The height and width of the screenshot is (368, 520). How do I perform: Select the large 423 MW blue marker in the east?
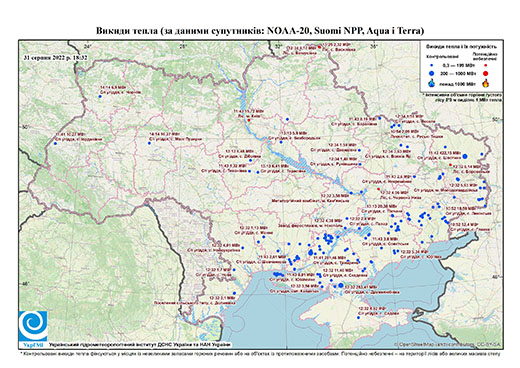point(465,156)
